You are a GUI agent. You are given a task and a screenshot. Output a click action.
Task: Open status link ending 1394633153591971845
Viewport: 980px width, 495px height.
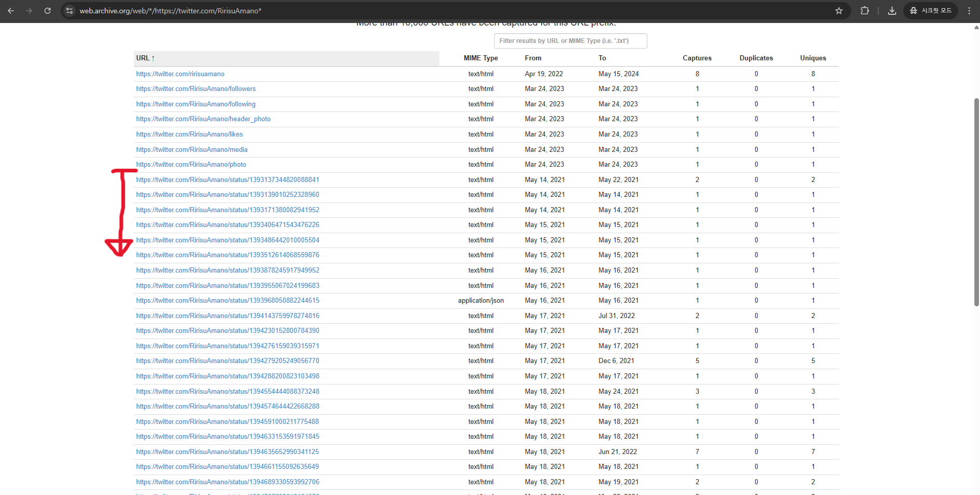click(228, 437)
